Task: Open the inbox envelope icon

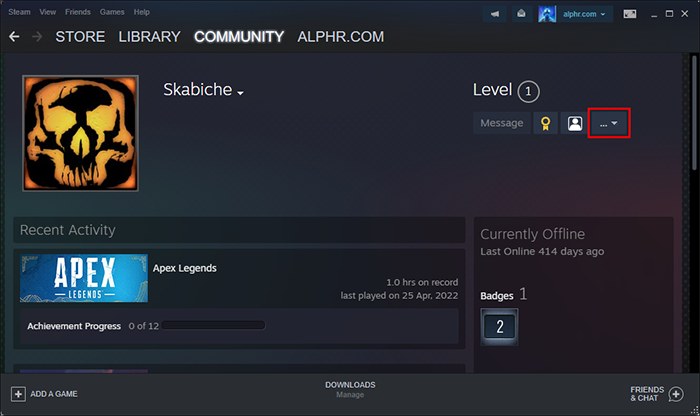Action: [x=521, y=14]
